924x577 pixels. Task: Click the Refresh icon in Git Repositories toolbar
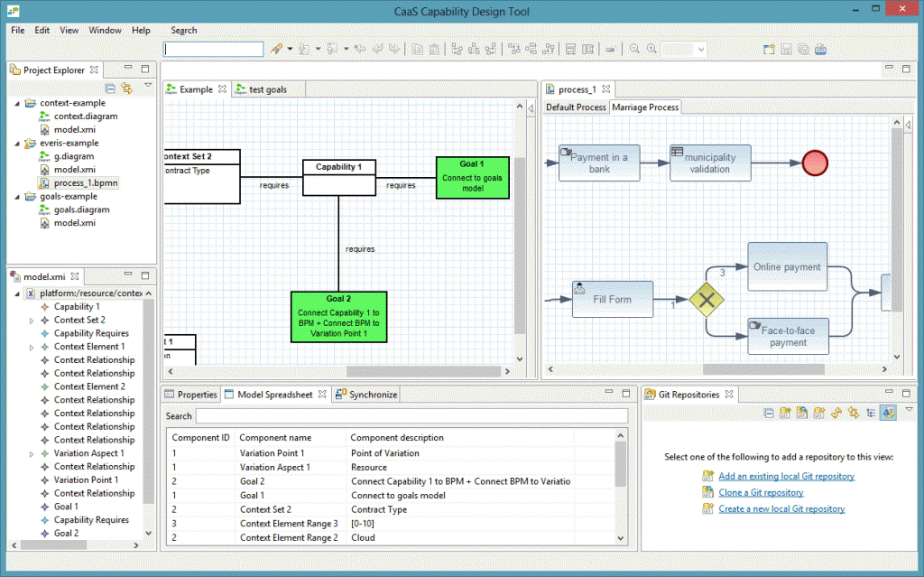(837, 413)
